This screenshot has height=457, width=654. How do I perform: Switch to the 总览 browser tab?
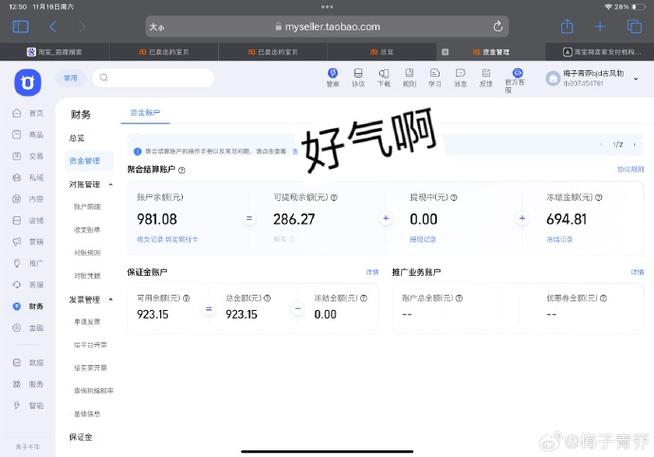[382, 52]
